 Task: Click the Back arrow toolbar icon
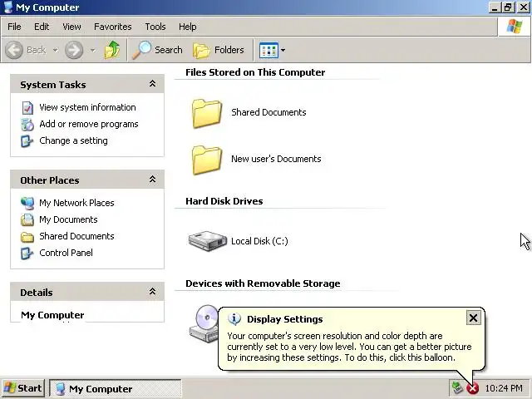[14, 50]
